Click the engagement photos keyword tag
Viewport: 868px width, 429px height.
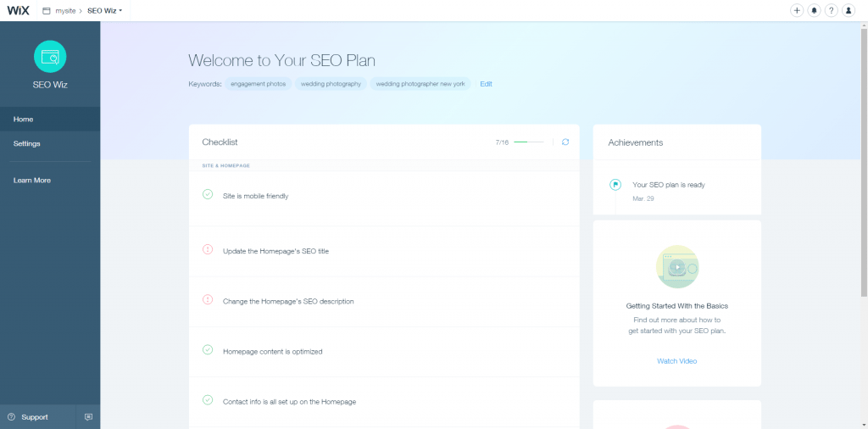[258, 84]
